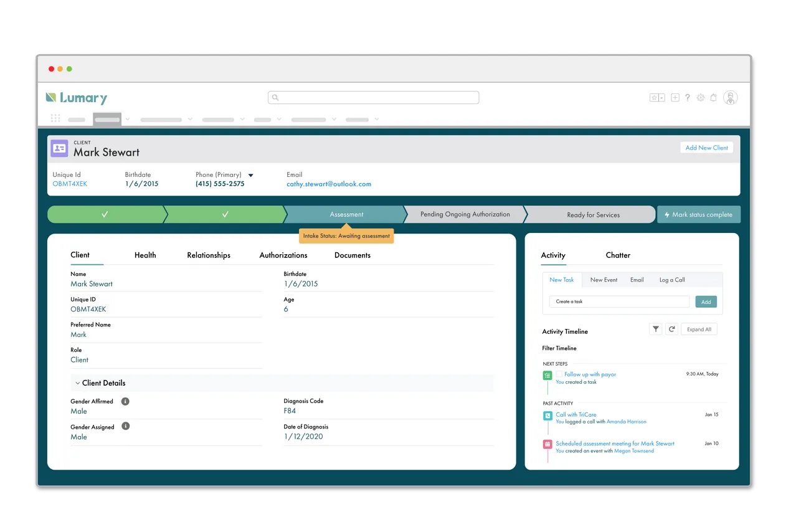Click the Add task button

pyautogui.click(x=706, y=302)
